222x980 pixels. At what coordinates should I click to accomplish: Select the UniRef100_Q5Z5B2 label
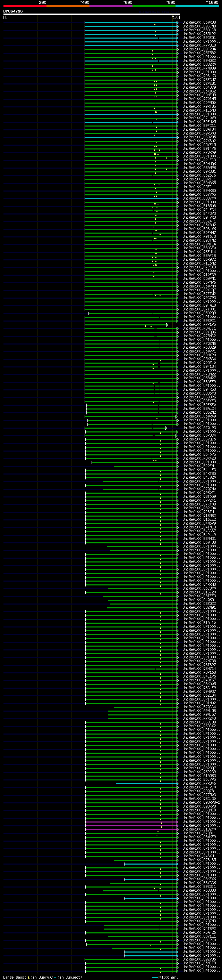(199, 53)
